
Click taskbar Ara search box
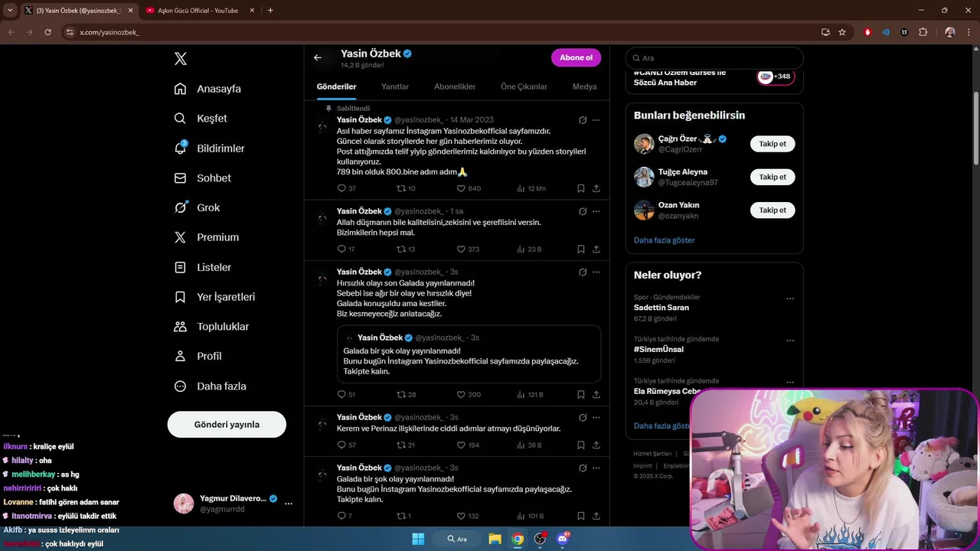458,539
